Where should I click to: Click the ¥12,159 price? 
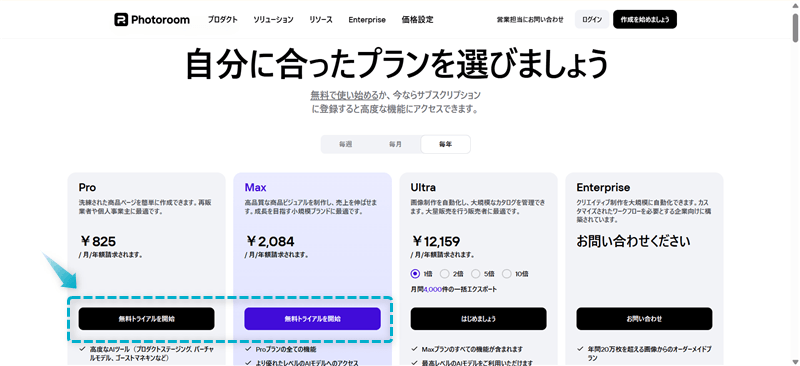pos(436,241)
